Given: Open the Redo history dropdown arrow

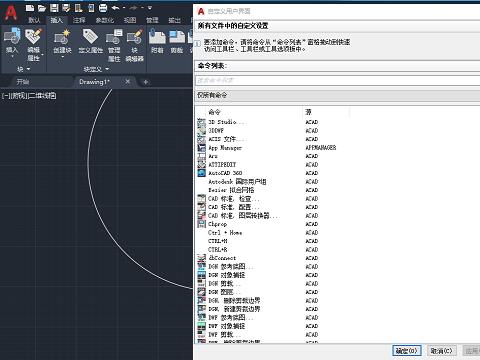Looking at the screenshot, I should point(142,8).
